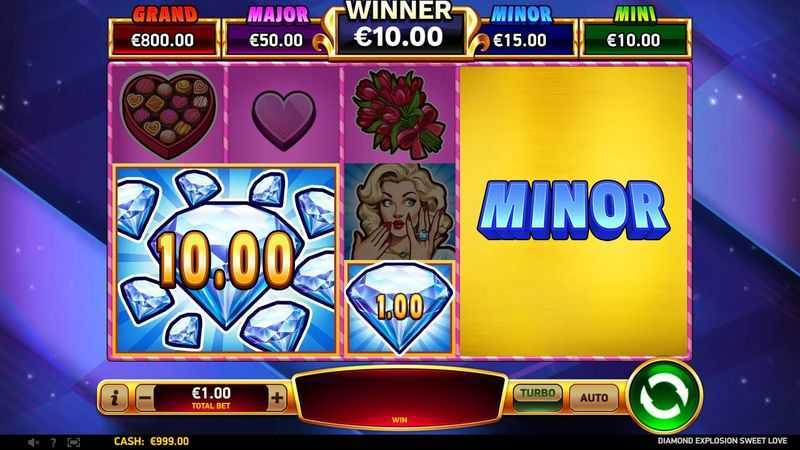Increase total bet with plus button
The width and height of the screenshot is (800, 450).
[x=277, y=397]
